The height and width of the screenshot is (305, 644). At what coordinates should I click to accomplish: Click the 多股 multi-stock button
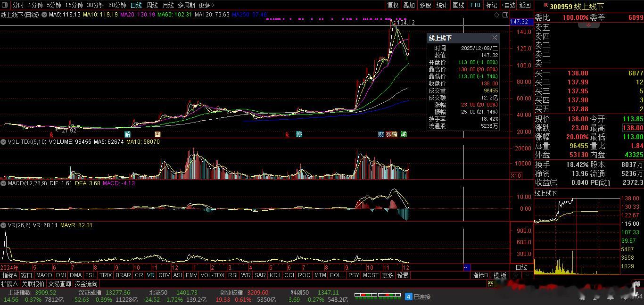point(425,5)
